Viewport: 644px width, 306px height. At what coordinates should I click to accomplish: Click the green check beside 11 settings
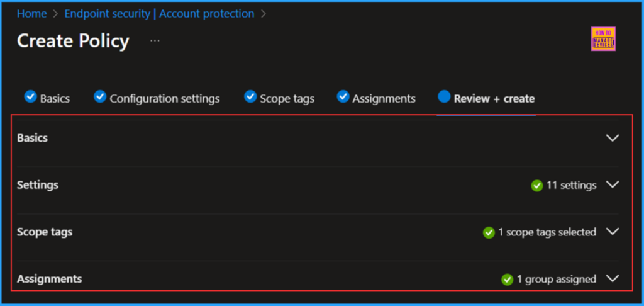pos(537,186)
